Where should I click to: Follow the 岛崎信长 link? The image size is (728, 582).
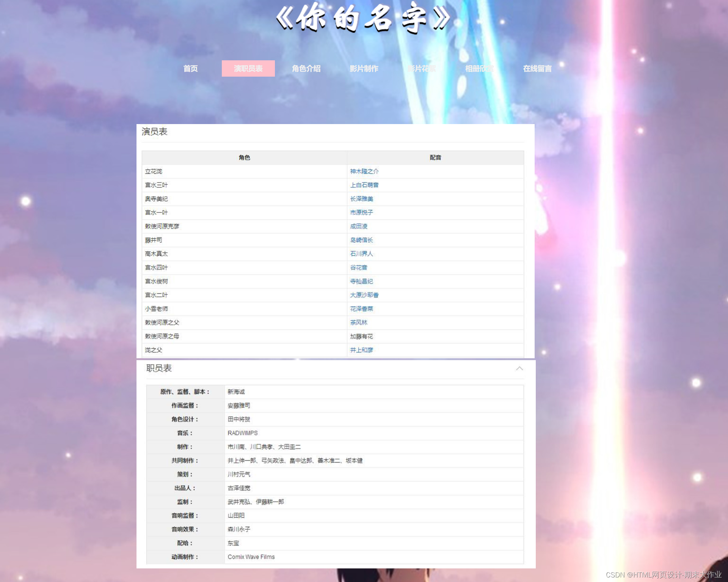tap(361, 240)
